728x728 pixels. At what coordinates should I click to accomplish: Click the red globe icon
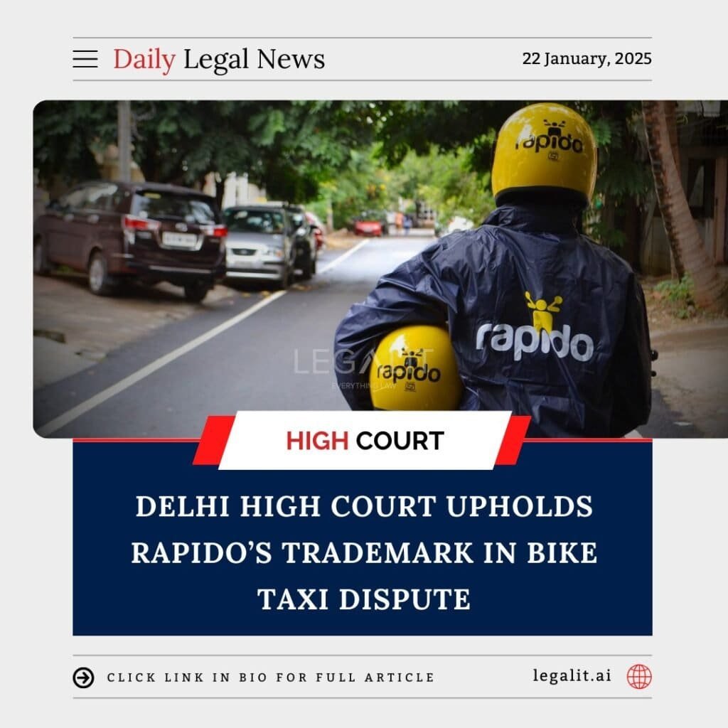(639, 677)
